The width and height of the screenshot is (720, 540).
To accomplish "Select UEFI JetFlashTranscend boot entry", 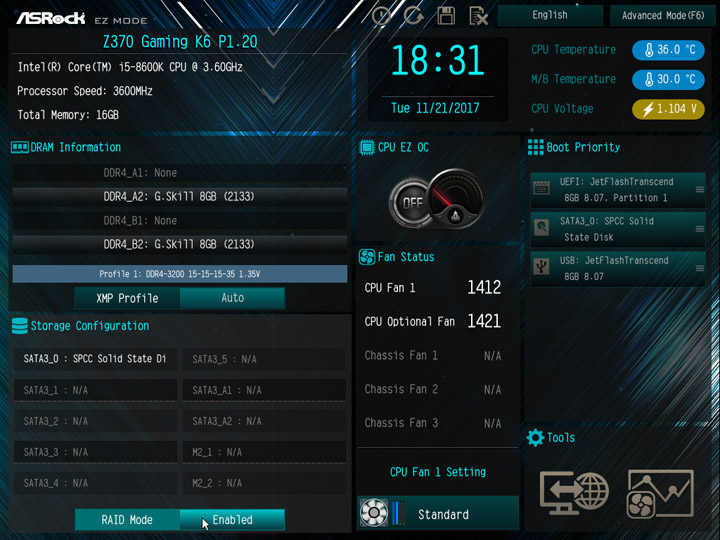I will (x=618, y=190).
